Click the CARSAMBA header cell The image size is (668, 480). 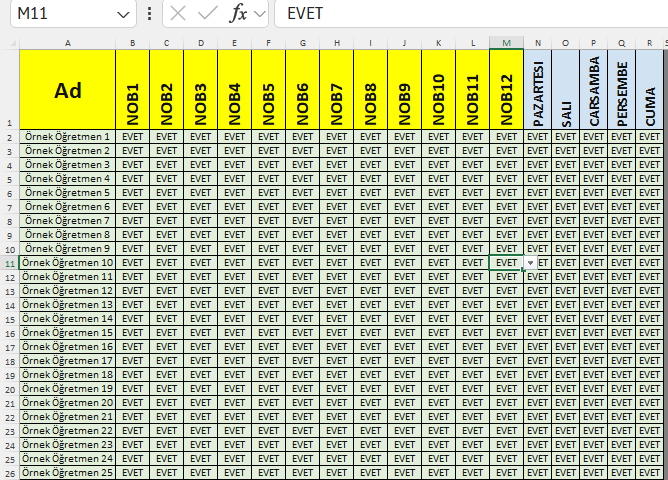(593, 90)
